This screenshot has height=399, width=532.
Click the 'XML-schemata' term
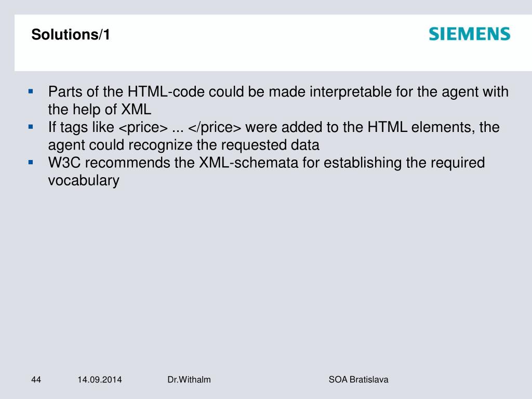pos(248,163)
